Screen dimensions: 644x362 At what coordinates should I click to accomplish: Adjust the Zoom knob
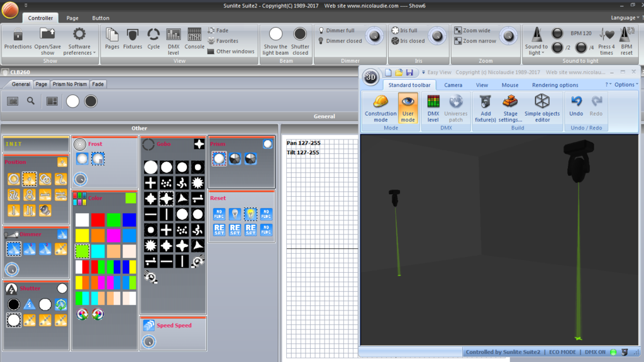(508, 36)
